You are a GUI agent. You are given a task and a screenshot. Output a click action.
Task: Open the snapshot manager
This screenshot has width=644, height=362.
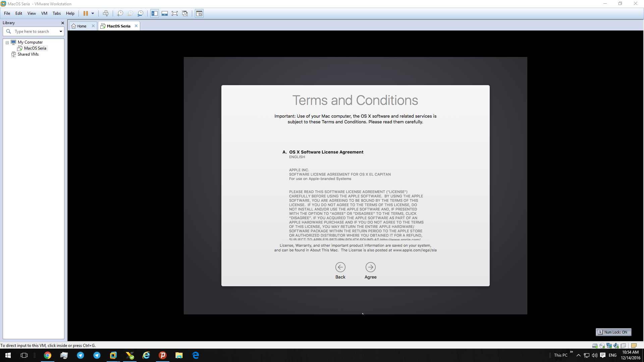[x=141, y=13]
